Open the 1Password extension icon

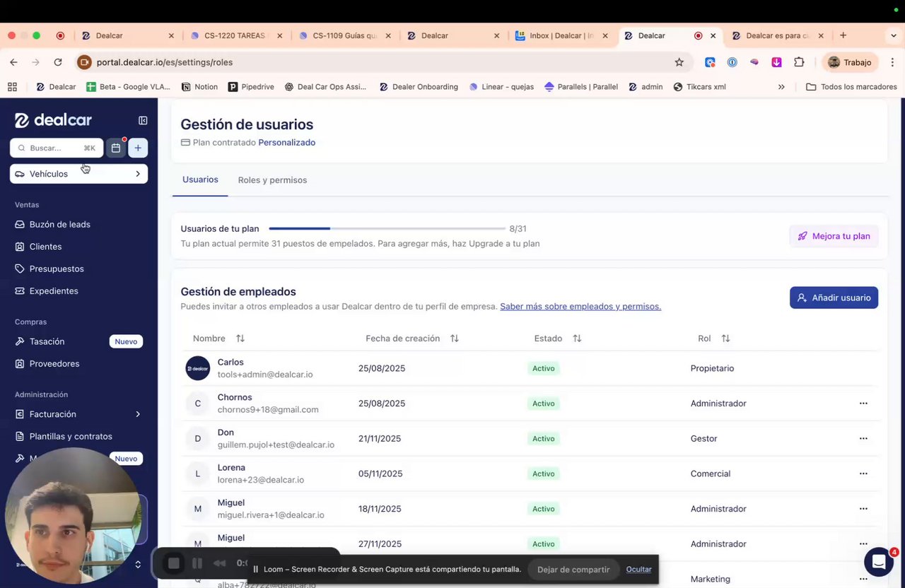tap(732, 62)
